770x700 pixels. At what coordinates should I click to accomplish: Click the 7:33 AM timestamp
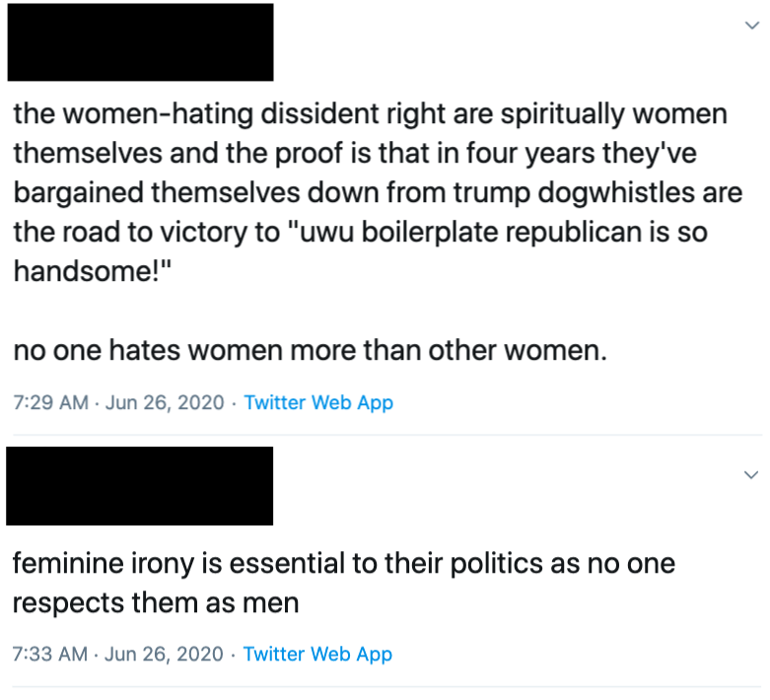pyautogui.click(x=49, y=654)
